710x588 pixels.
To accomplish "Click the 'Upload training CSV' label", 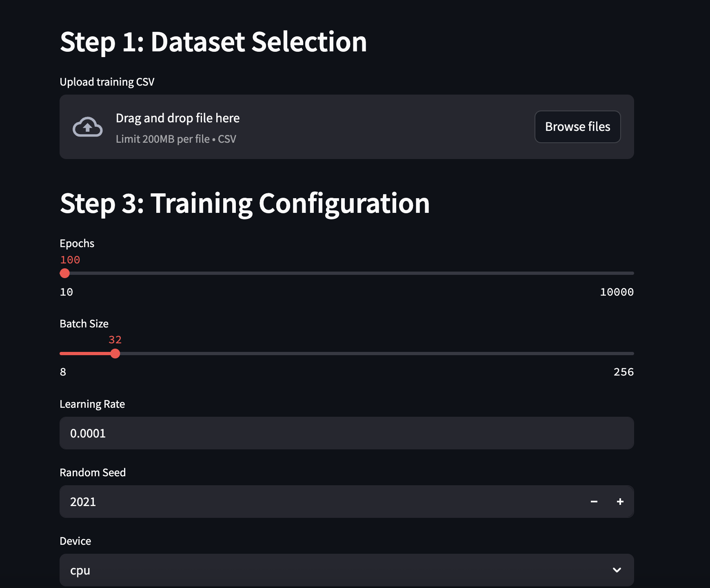I will tap(107, 82).
